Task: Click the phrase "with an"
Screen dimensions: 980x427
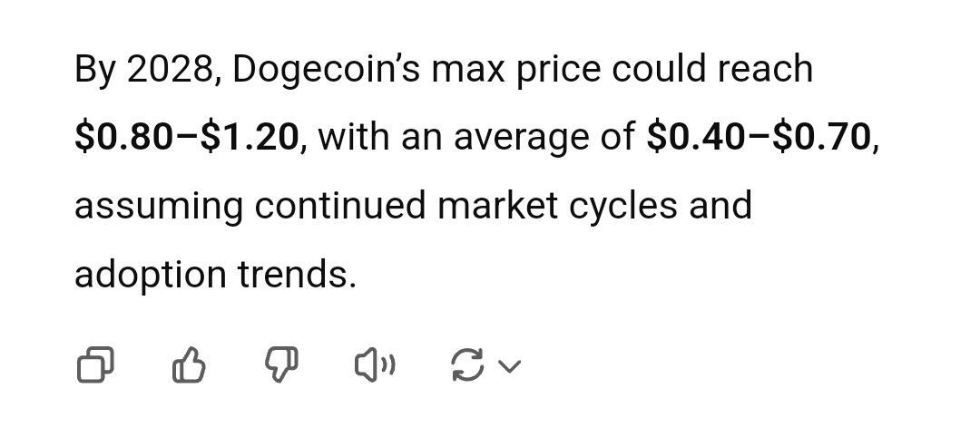Action: click(x=380, y=137)
